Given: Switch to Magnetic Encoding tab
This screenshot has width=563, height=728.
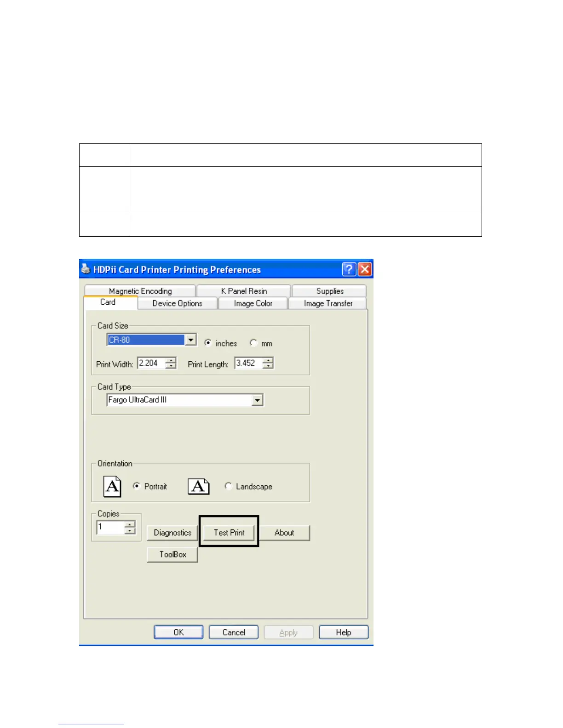Looking at the screenshot, I should (140, 291).
